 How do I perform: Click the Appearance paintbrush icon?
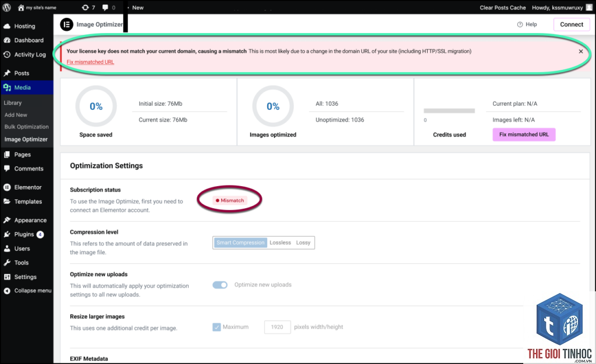(7, 220)
